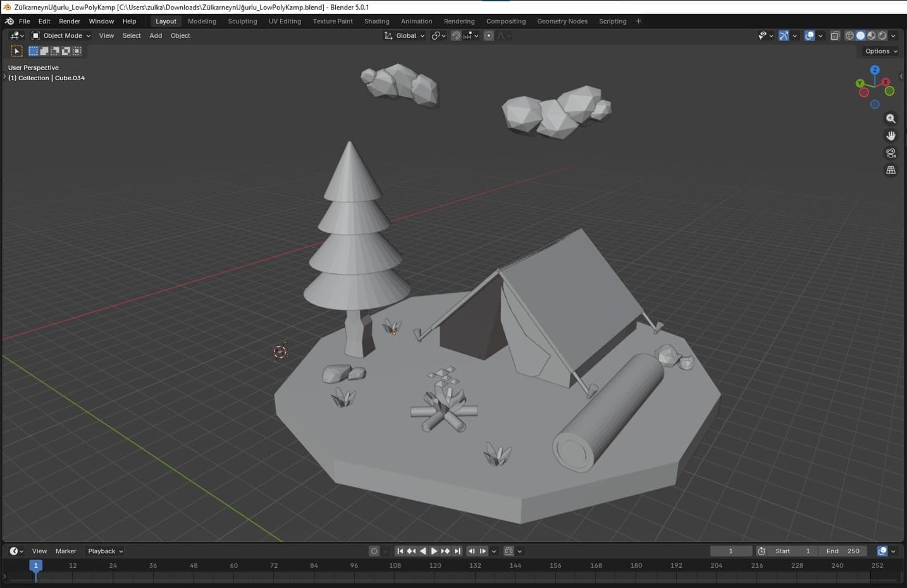The width and height of the screenshot is (907, 588).
Task: Switch to Solid viewport shading
Action: tap(860, 35)
